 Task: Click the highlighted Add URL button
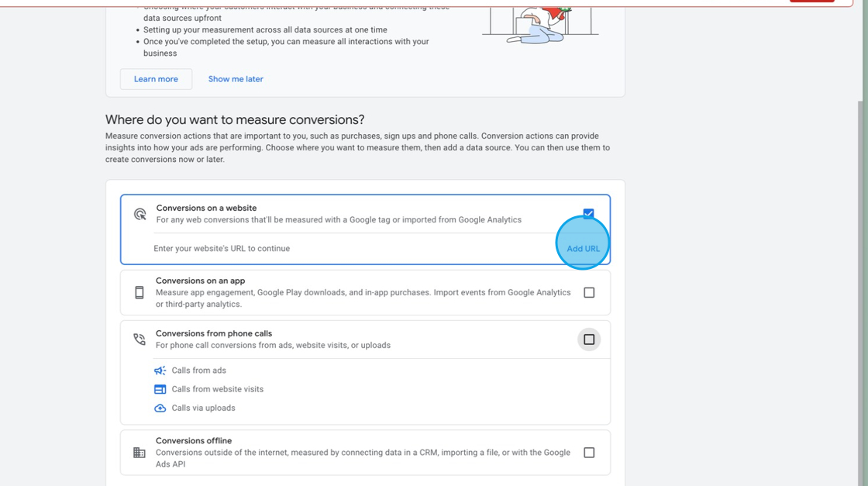583,247
